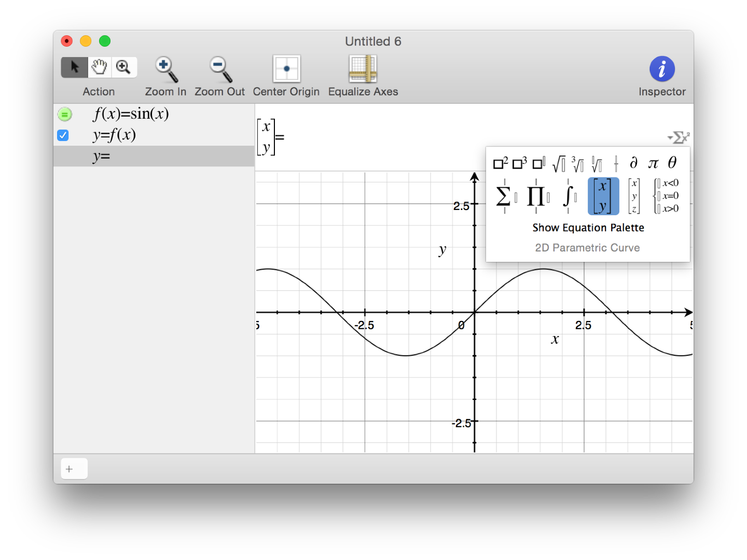Click Show Equation Palette
Image resolution: width=747 pixels, height=560 pixels.
coord(588,227)
